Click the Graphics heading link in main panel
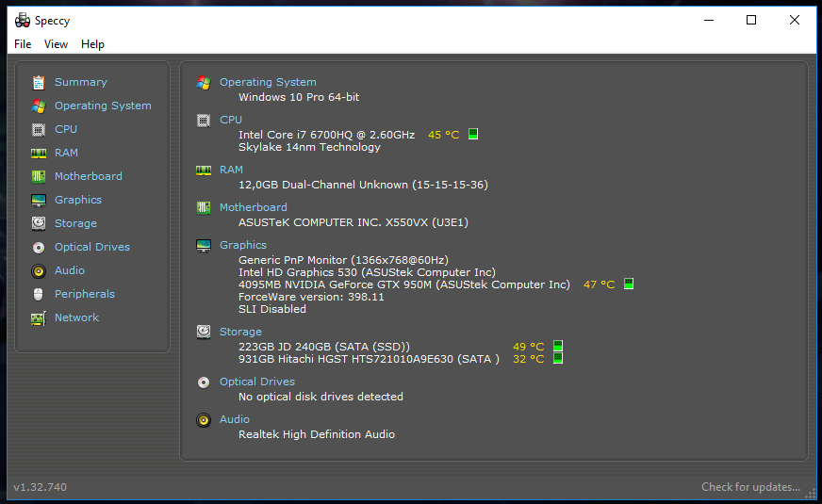The image size is (822, 504). (242, 245)
